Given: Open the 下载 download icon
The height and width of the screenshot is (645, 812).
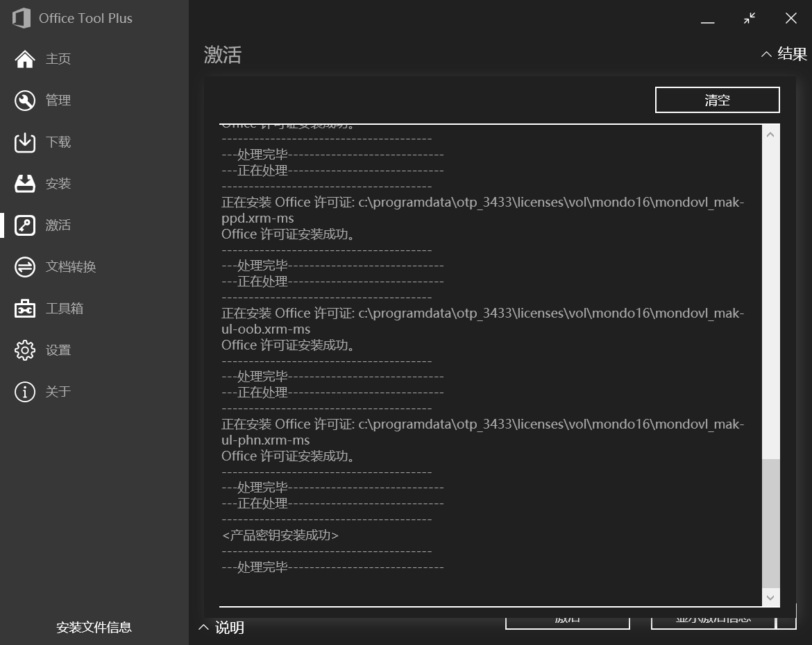Looking at the screenshot, I should pos(25,142).
